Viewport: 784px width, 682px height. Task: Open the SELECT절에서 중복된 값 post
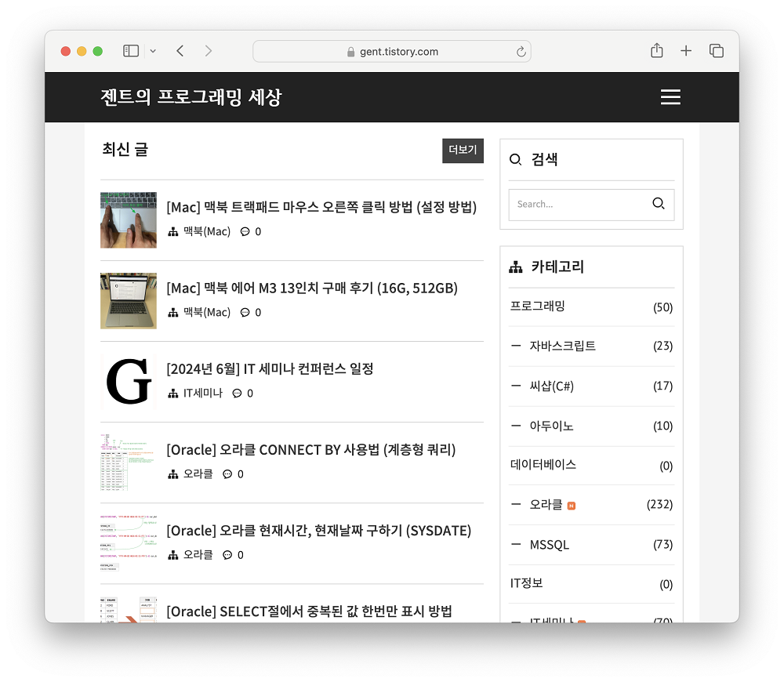click(309, 611)
